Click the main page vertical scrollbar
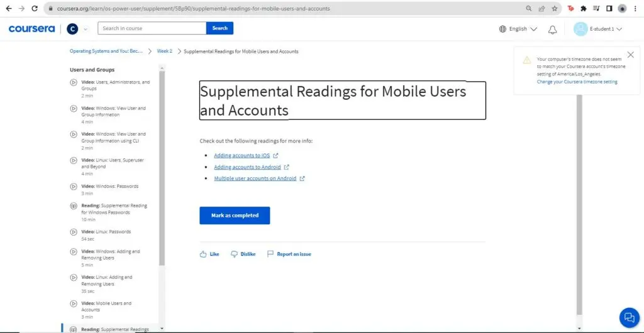The height and width of the screenshot is (333, 644). pos(579,205)
